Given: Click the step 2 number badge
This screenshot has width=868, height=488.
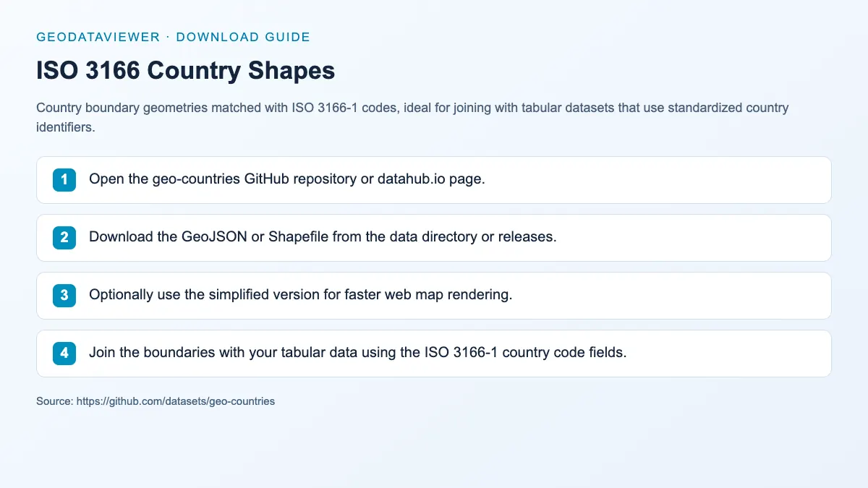Looking at the screenshot, I should click(64, 237).
